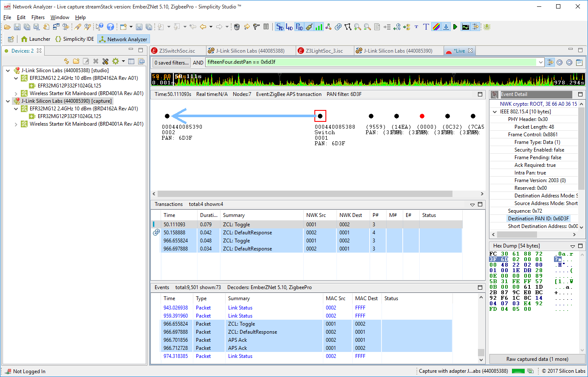Viewport: 588px width, 377px height.
Task: Expand the second Wireless Starter Kit Mainboard node
Action: 16,124
